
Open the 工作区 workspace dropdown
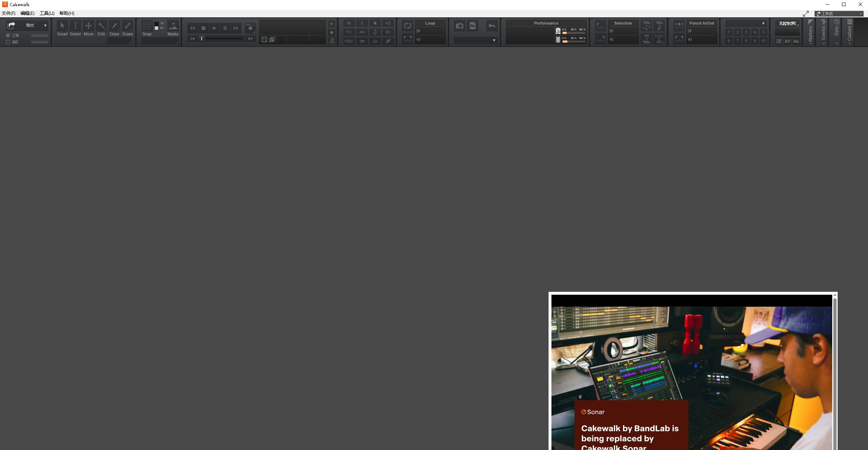pos(839,14)
